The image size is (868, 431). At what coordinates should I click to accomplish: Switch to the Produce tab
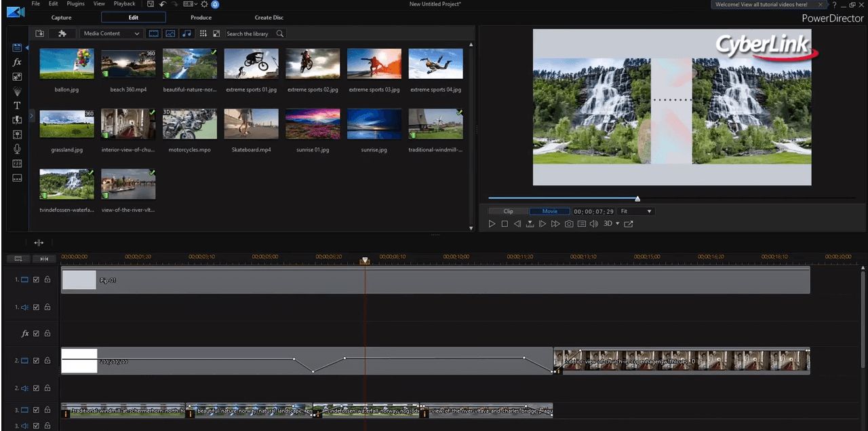pyautogui.click(x=201, y=17)
